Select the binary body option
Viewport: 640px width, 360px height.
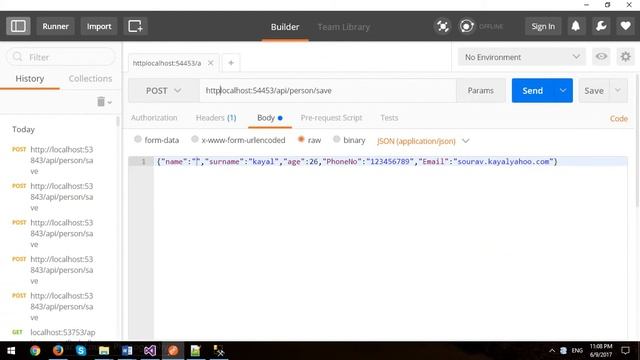coord(336,140)
